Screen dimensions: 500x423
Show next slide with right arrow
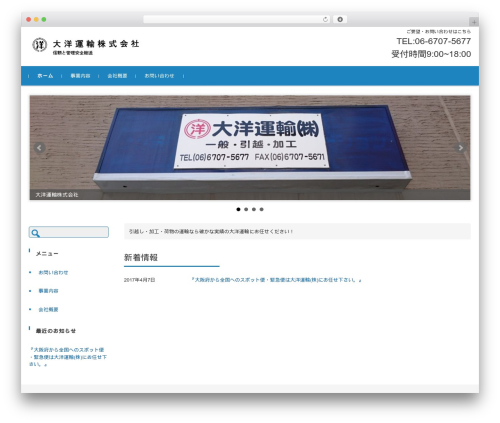click(460, 147)
